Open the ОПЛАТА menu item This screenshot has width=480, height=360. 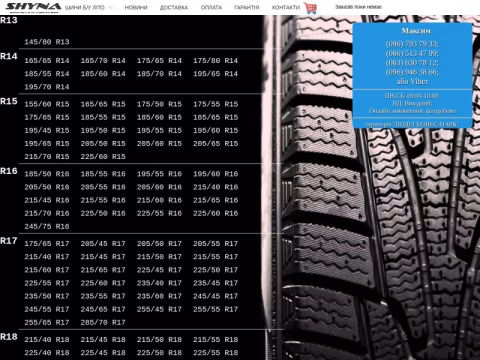click(211, 7)
